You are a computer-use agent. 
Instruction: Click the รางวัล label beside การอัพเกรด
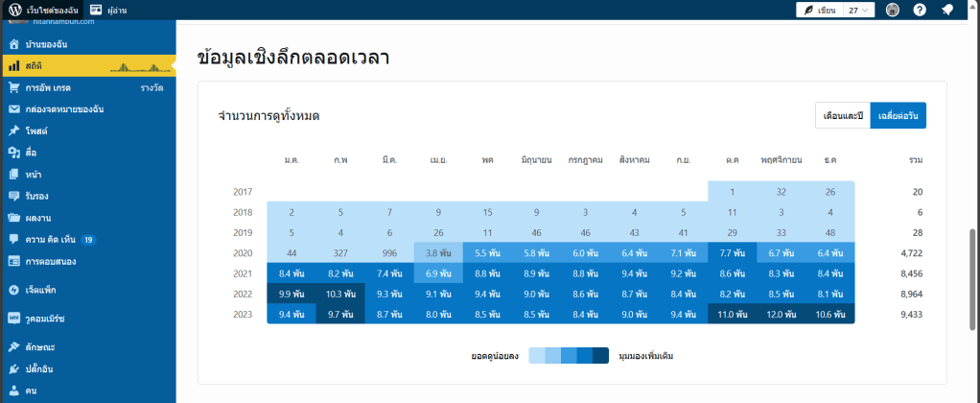152,87
